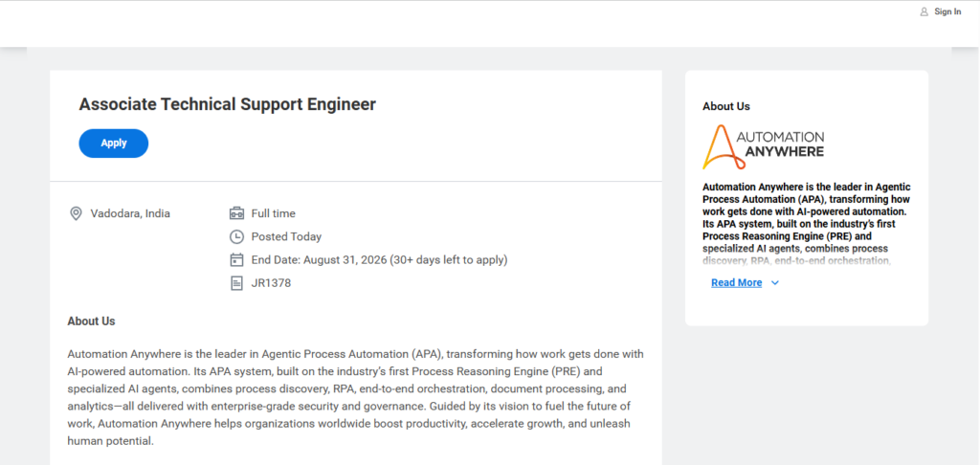This screenshot has width=980, height=465.
Task: Click the clock icon beside Posted Today
Action: point(236,237)
